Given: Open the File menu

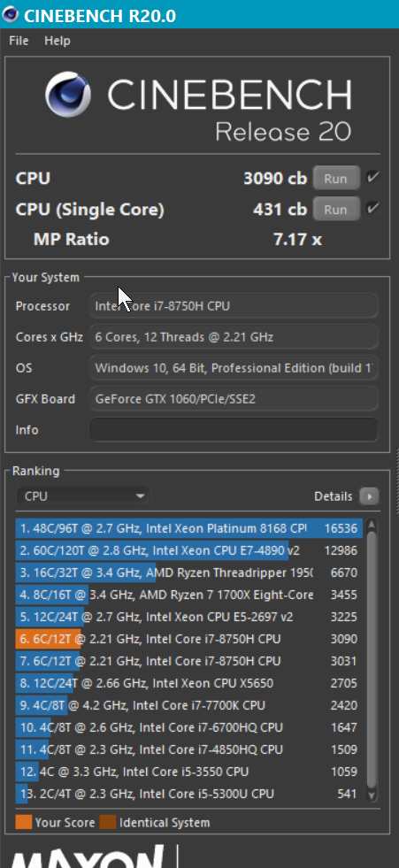Looking at the screenshot, I should pos(19,41).
